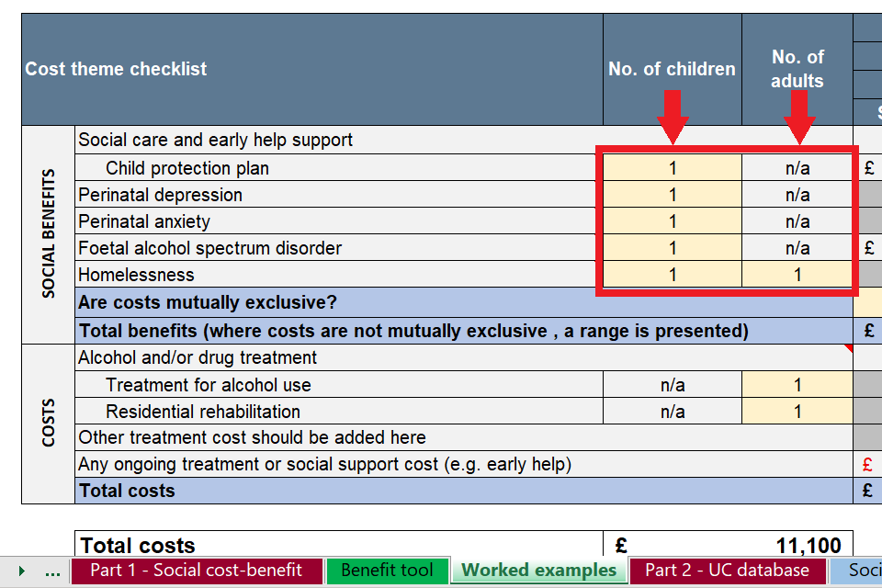The image size is (882, 588).
Task: Click the red arrow above children column
Action: 673,117
